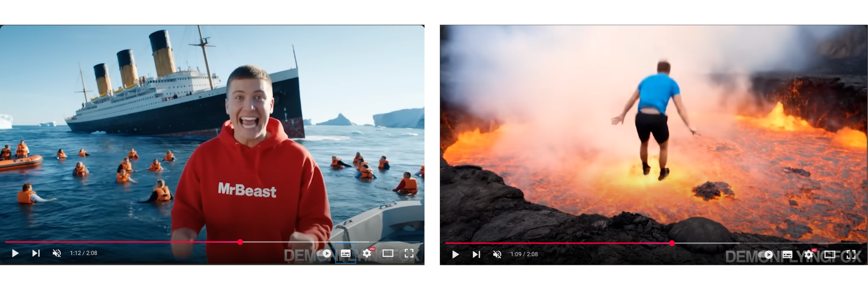Unmute the right lava video player

coord(497,255)
